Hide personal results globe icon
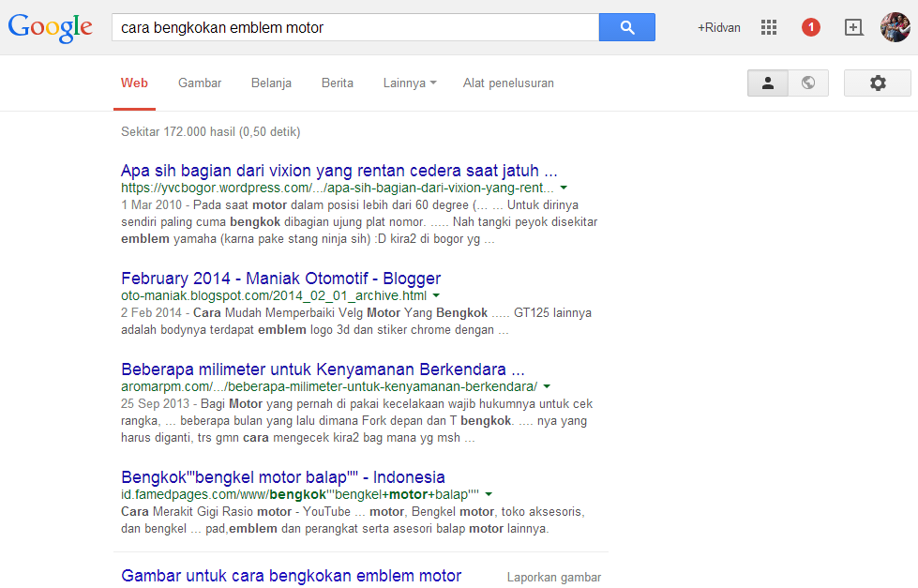Image resolution: width=918 pixels, height=588 pixels. point(808,83)
